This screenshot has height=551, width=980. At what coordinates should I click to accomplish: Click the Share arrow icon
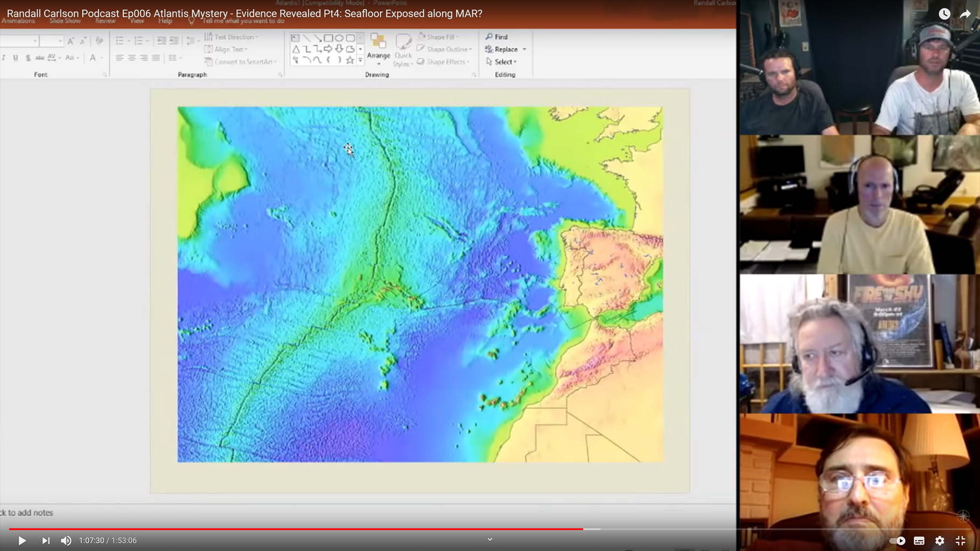click(965, 14)
